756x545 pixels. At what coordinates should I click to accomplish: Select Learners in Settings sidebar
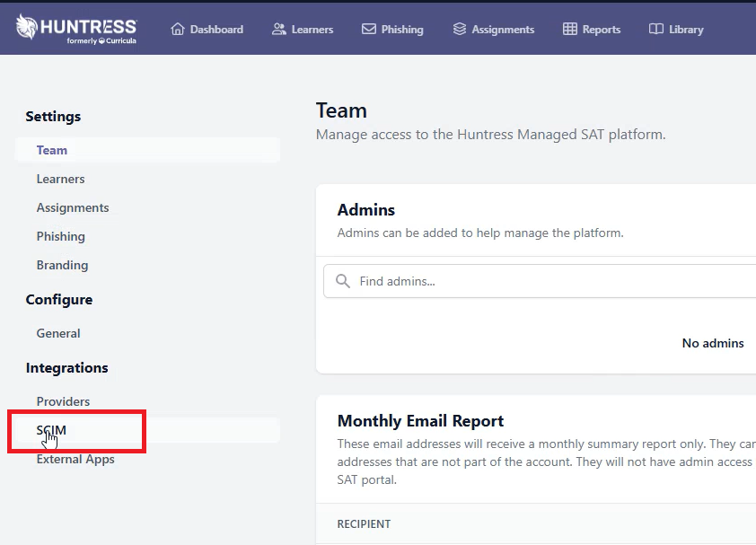point(61,179)
